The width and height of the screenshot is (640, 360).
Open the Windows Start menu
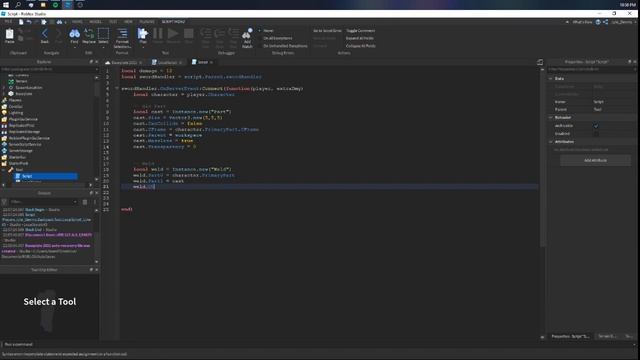click(6, 5)
